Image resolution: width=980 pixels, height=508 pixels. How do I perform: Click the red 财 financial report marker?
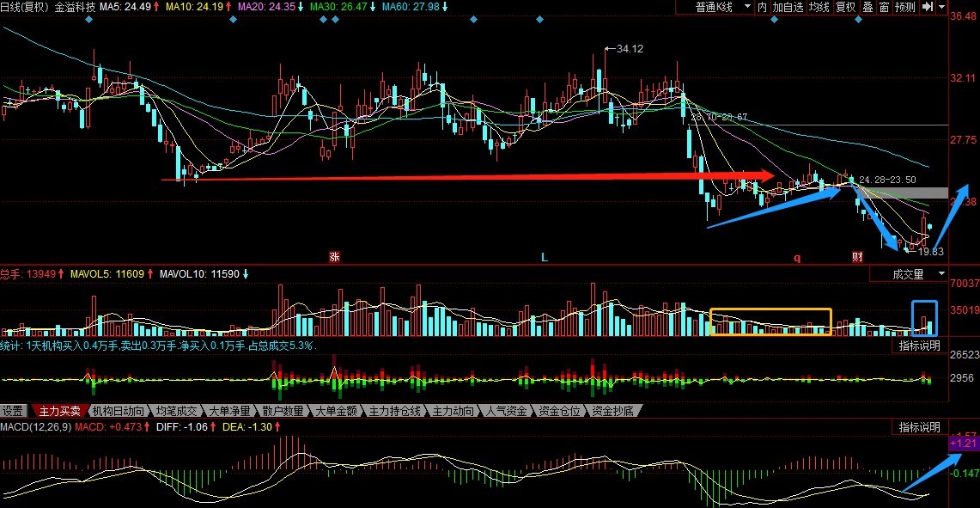click(857, 257)
